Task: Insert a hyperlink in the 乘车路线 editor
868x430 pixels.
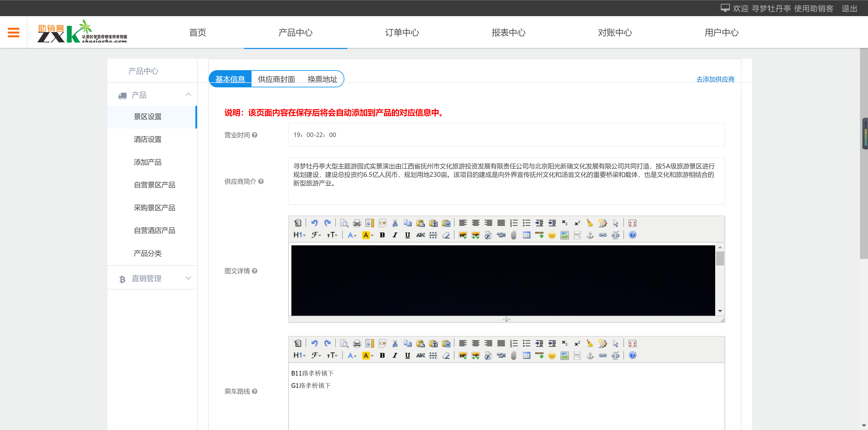Action: pyautogui.click(x=603, y=355)
